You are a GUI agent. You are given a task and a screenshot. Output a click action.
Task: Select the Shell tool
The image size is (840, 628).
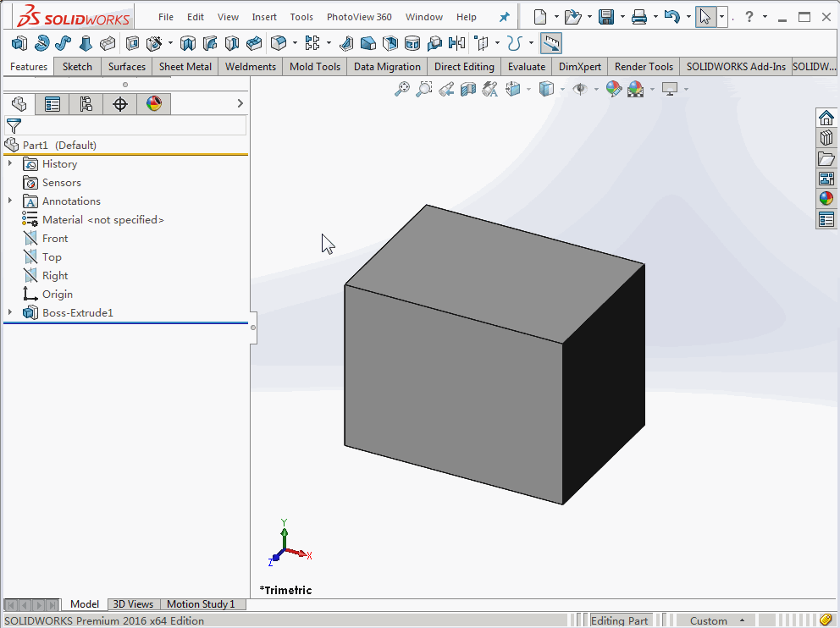(x=390, y=43)
